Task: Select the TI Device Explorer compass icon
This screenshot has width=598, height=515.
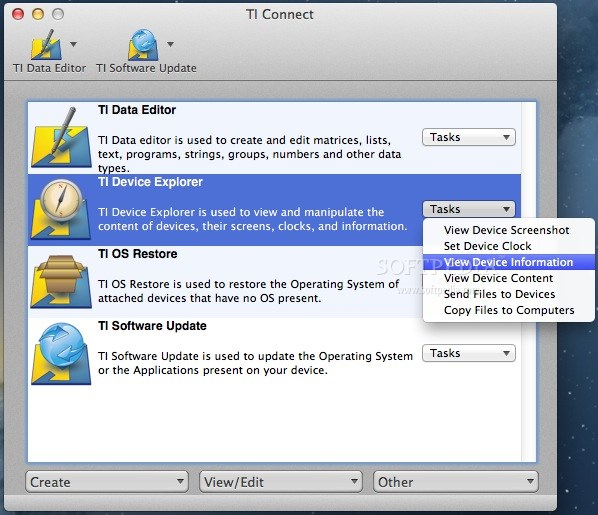Action: coord(61,209)
